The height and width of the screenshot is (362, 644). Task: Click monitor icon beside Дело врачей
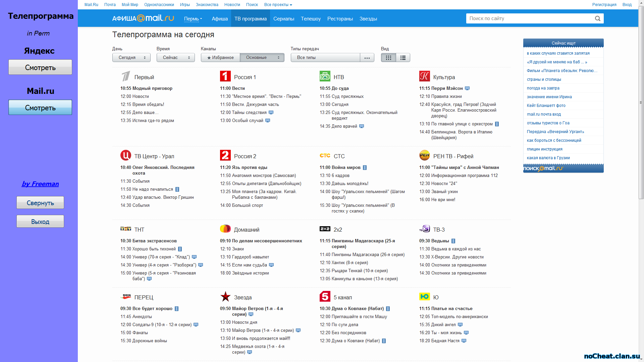pyautogui.click(x=362, y=126)
